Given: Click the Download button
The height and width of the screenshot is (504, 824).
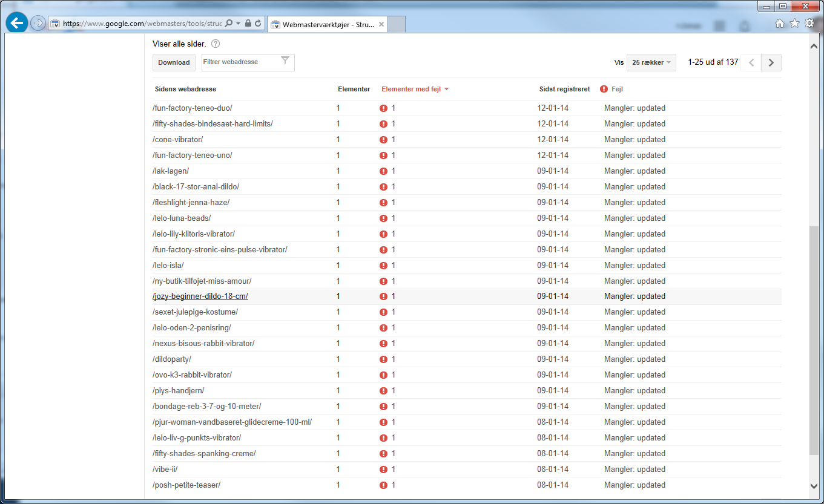Looking at the screenshot, I should (x=174, y=62).
